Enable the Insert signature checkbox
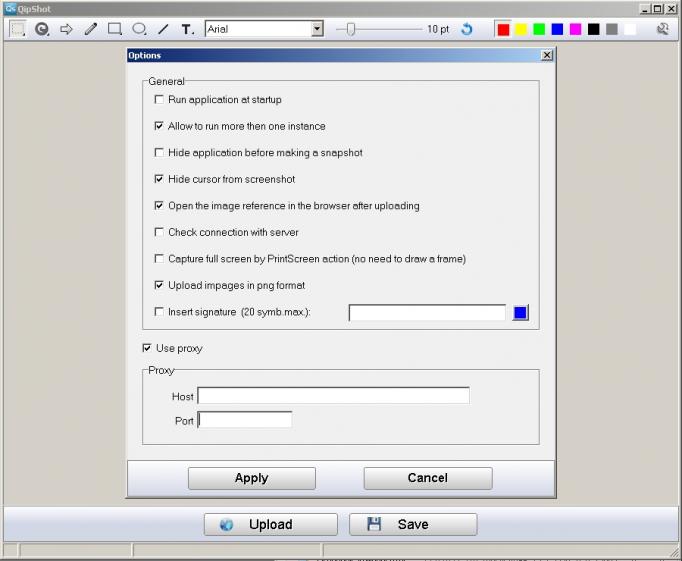Viewport: 682px width, 561px height. click(x=159, y=312)
